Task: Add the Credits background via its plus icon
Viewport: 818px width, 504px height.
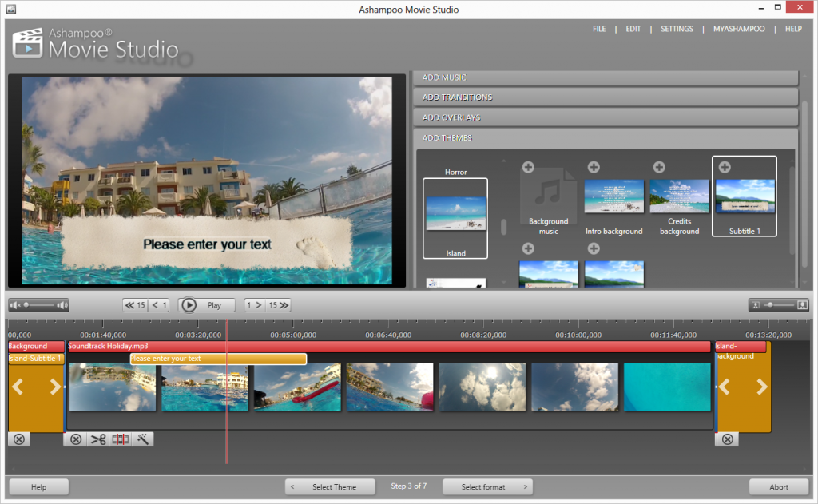Action: click(x=658, y=167)
